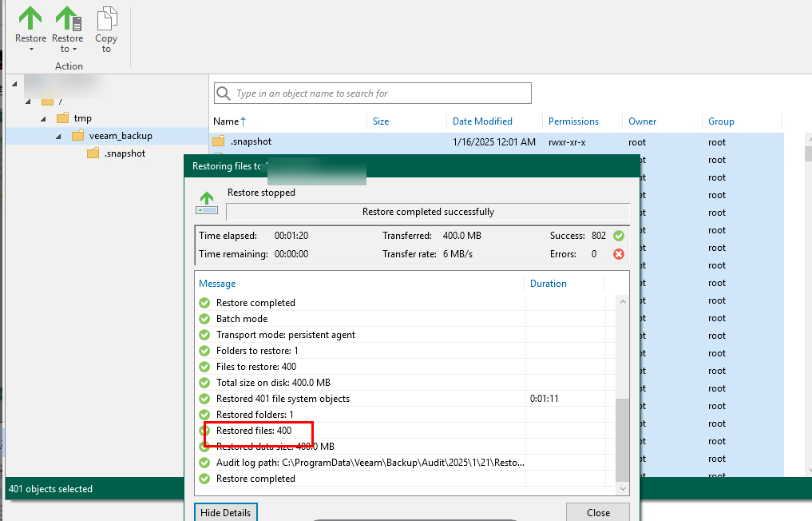Click the magnifier icon in search box

(x=224, y=93)
